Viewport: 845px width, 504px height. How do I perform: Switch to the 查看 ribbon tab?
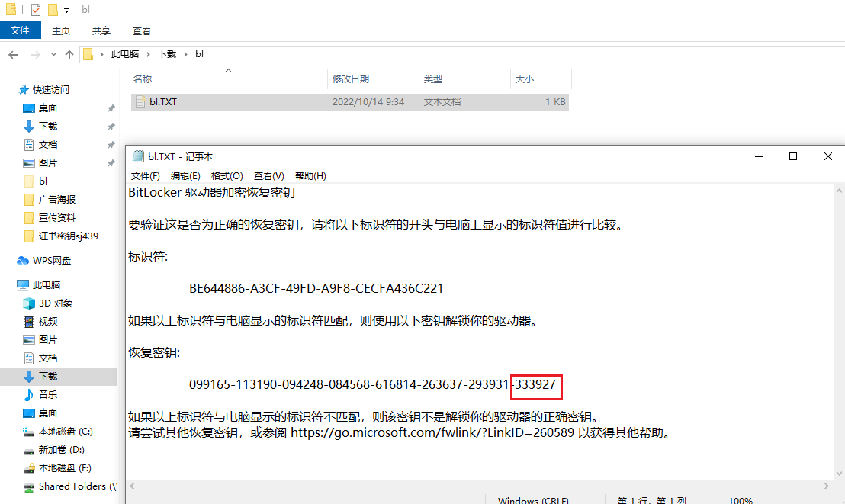142,30
